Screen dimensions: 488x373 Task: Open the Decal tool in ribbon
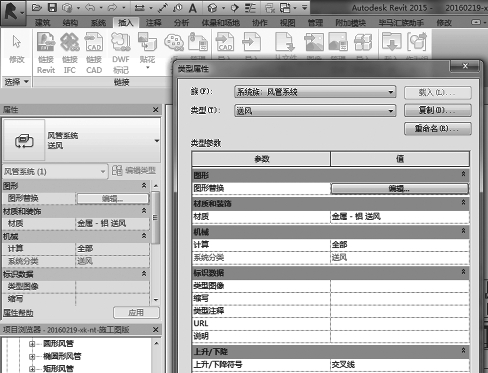click(x=147, y=42)
